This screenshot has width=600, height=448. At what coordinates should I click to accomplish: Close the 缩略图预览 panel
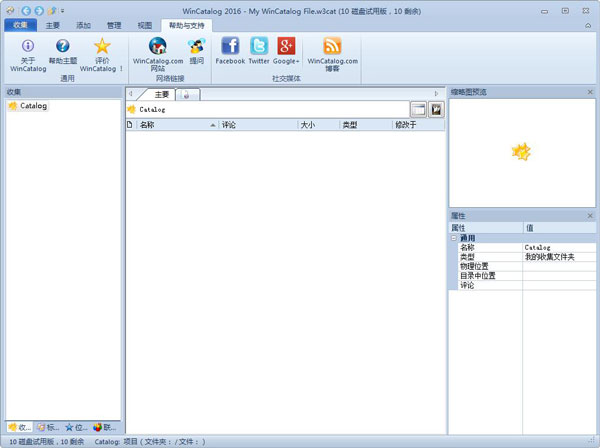pyautogui.click(x=590, y=92)
